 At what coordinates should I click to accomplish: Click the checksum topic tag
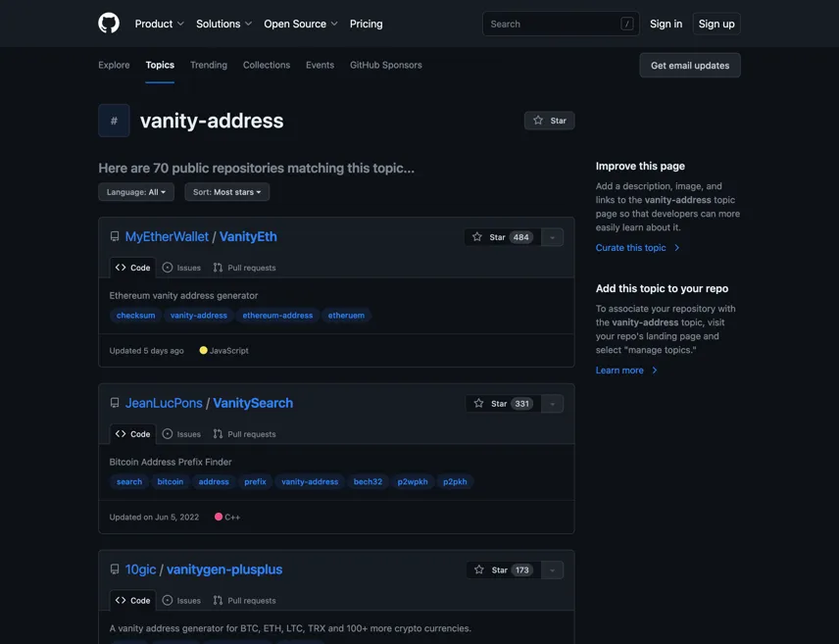(x=136, y=316)
